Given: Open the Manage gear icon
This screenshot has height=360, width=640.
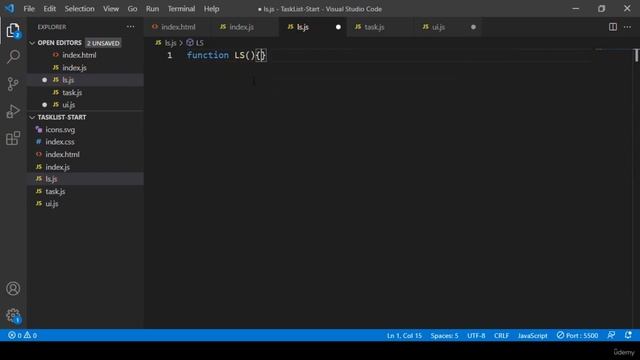Looking at the screenshot, I should (x=13, y=316).
